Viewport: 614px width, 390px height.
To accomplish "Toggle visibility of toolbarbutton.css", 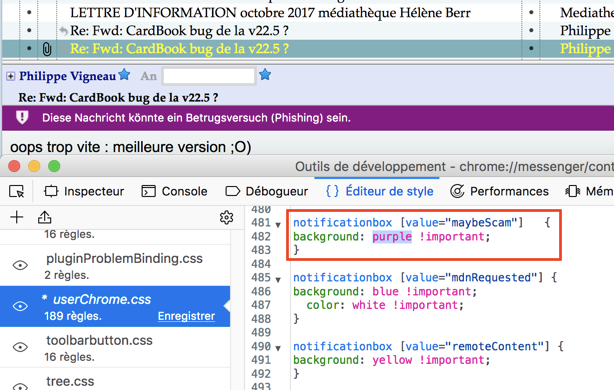I will click(x=20, y=347).
